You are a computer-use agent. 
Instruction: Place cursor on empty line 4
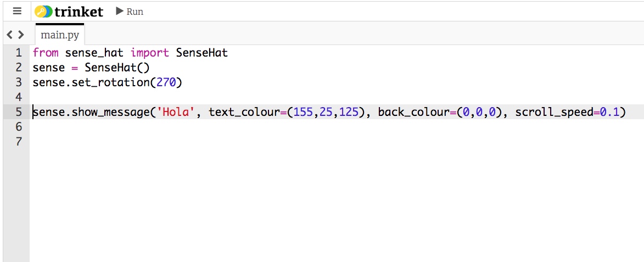165,97
